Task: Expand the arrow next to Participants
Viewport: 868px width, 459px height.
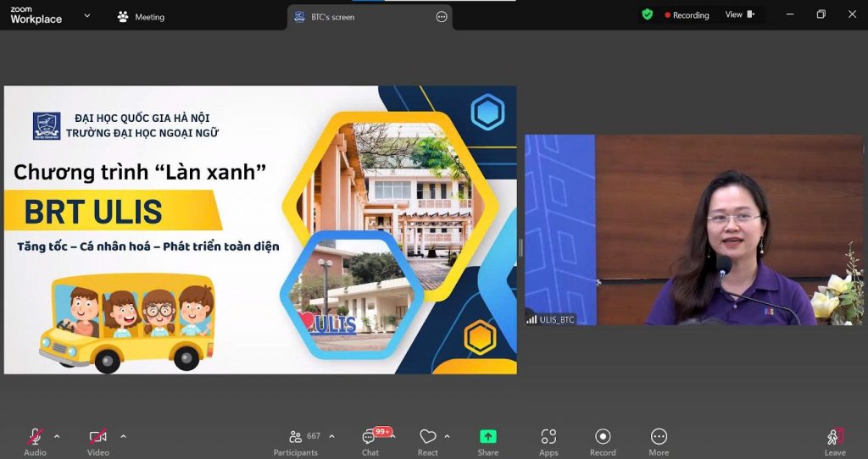Action: tap(331, 436)
